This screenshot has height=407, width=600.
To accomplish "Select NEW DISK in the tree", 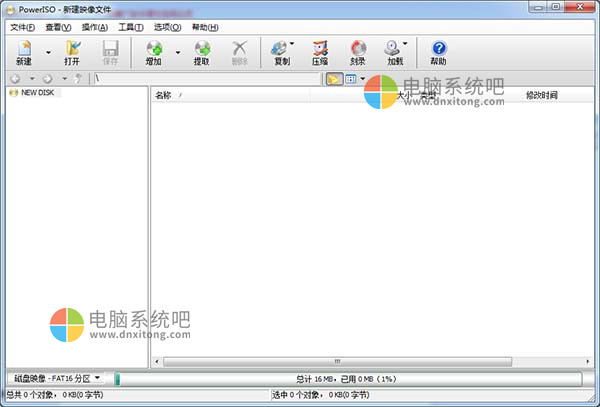I will tap(38, 93).
